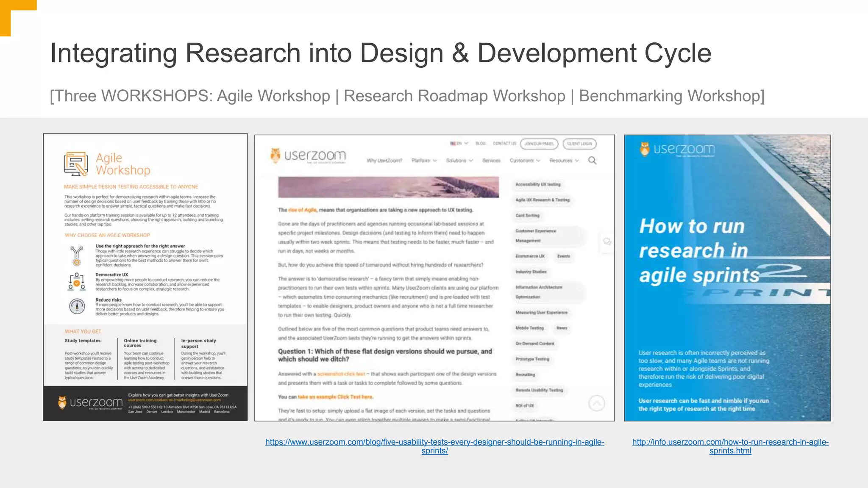Click the 'Question 1' article heading
This screenshot has height=488, width=868.
(x=385, y=355)
